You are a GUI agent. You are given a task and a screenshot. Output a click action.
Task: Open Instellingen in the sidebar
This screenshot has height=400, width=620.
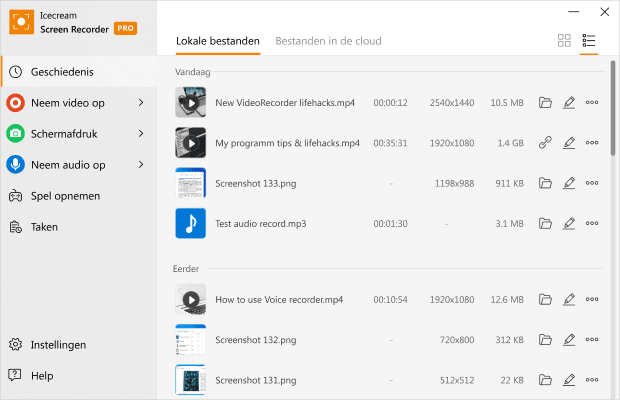click(x=58, y=345)
